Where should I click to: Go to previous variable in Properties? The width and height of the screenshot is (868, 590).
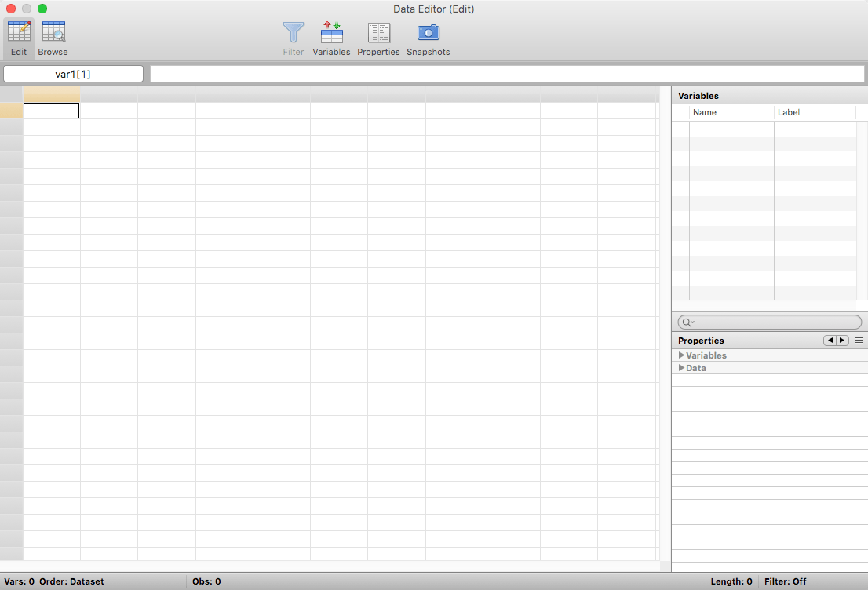click(x=830, y=341)
